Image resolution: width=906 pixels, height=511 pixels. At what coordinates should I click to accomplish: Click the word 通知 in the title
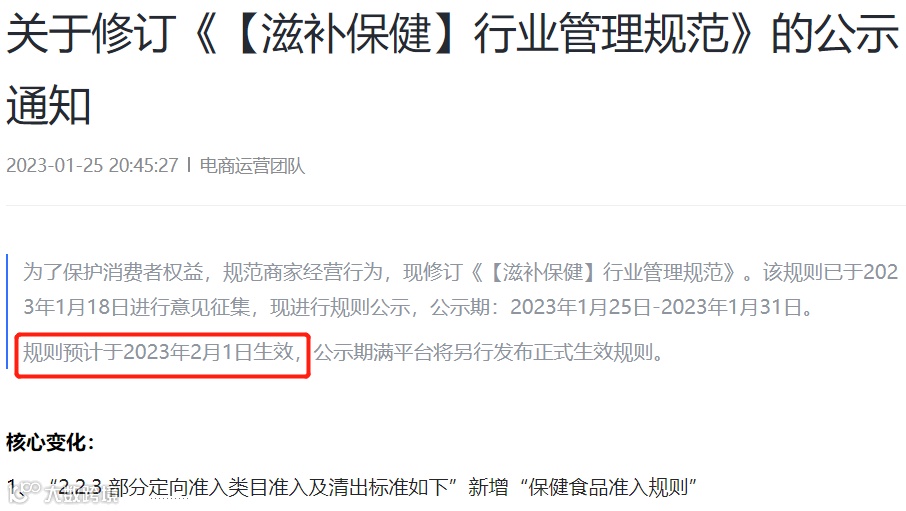point(49,105)
